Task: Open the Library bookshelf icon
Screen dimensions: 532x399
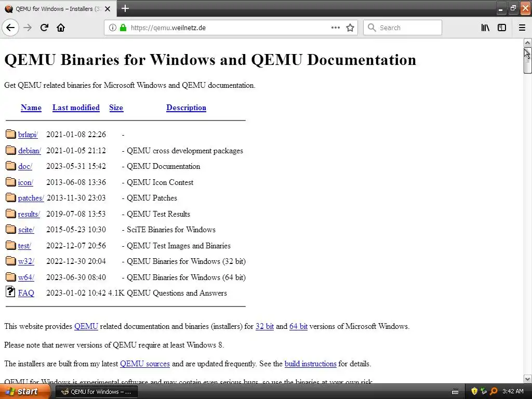Action: pyautogui.click(x=485, y=28)
